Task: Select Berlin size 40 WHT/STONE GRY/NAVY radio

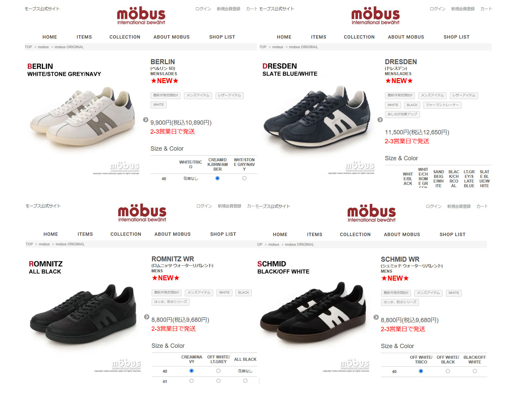Action: pyautogui.click(x=244, y=179)
